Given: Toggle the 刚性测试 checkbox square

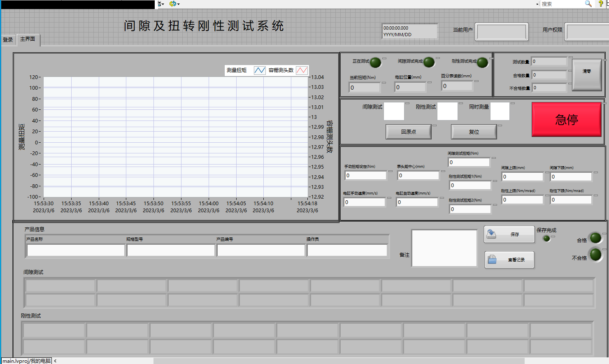Looking at the screenshot, I should 447,111.
